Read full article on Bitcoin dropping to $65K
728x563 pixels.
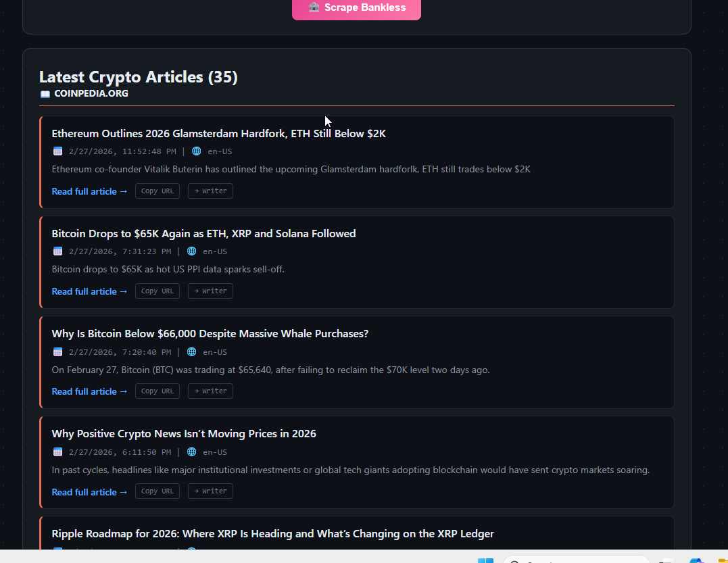[89, 291]
